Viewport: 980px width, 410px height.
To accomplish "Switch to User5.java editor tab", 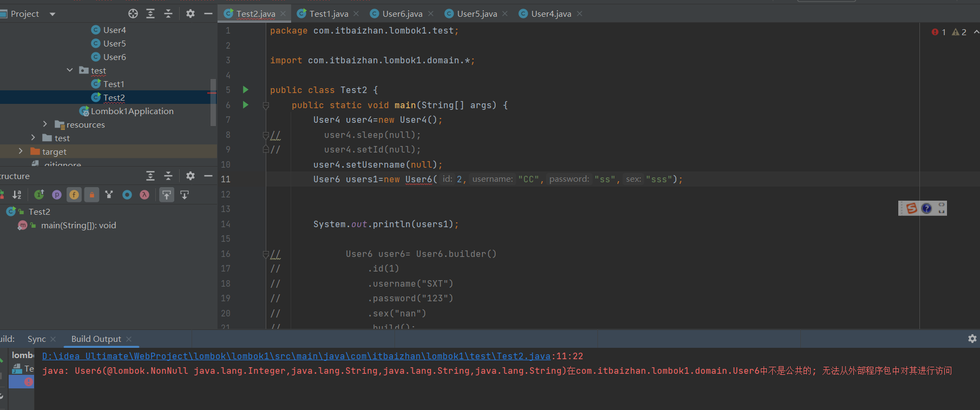I will 477,14.
